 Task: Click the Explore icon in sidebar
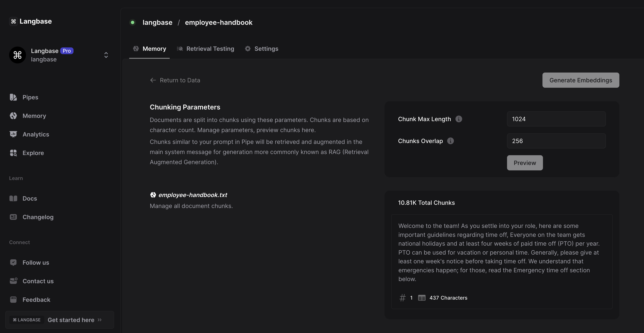[13, 153]
